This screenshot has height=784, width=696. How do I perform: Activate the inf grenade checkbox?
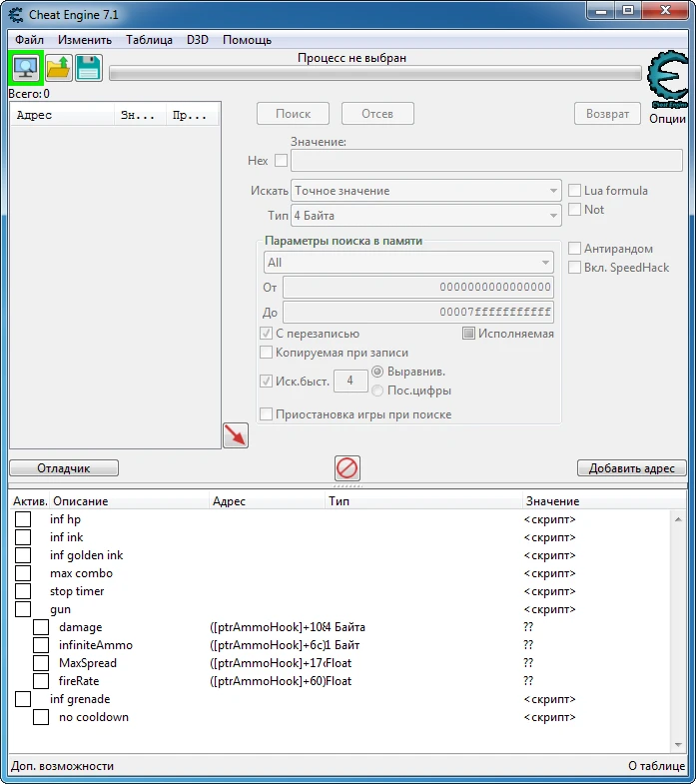pyautogui.click(x=23, y=699)
